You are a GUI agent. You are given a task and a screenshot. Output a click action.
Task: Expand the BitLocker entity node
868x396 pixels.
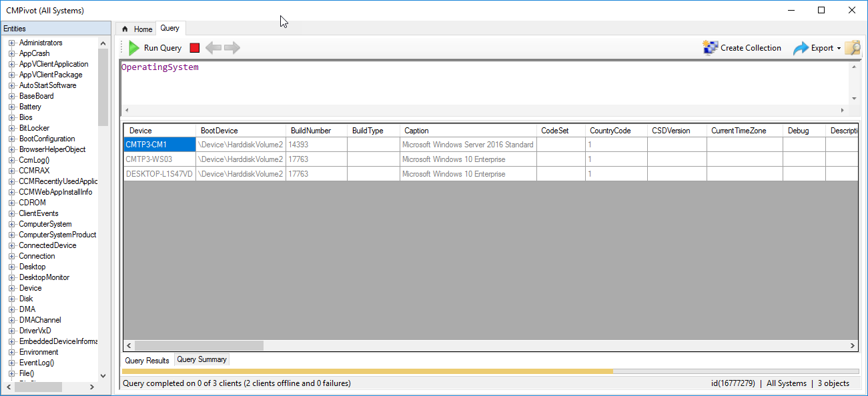point(12,128)
